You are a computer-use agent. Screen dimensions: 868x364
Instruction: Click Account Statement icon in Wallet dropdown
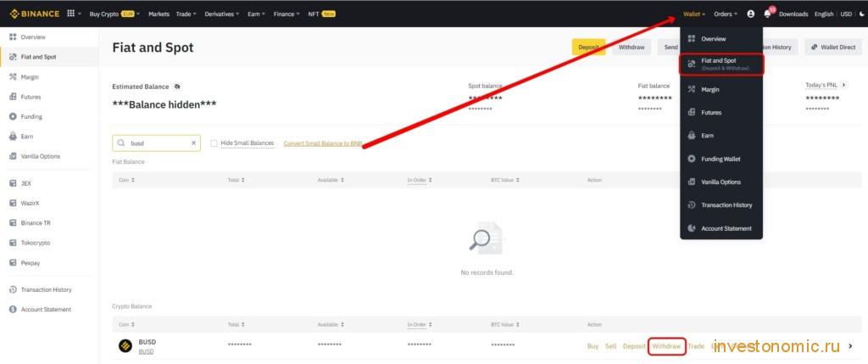[691, 228]
